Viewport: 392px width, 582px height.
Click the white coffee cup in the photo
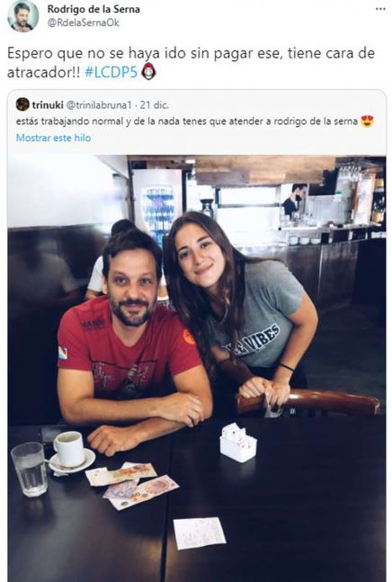pyautogui.click(x=70, y=452)
